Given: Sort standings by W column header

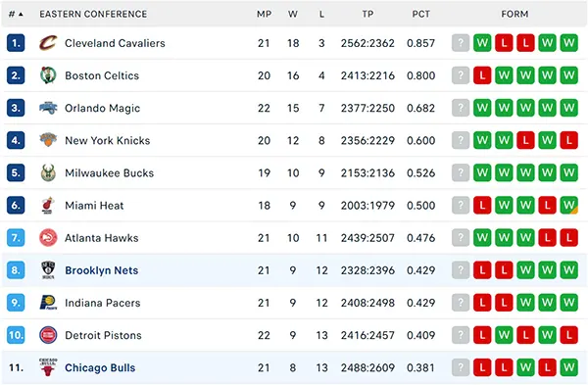Looking at the screenshot, I should click(x=293, y=15).
